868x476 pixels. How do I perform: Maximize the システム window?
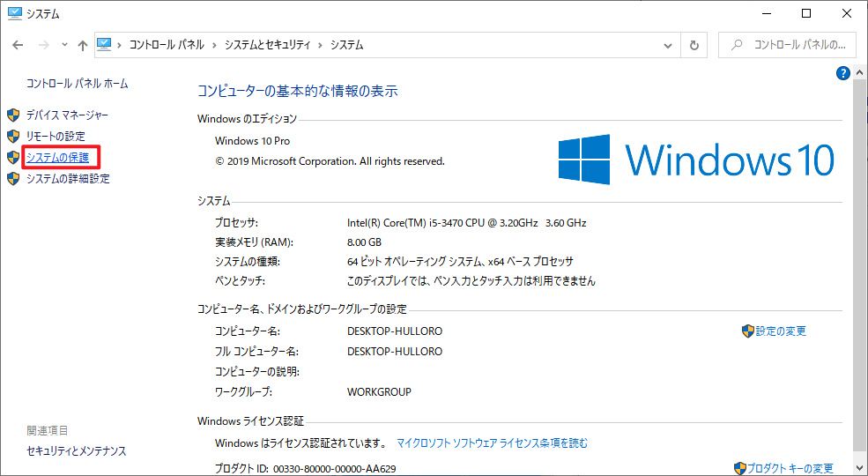tap(806, 14)
